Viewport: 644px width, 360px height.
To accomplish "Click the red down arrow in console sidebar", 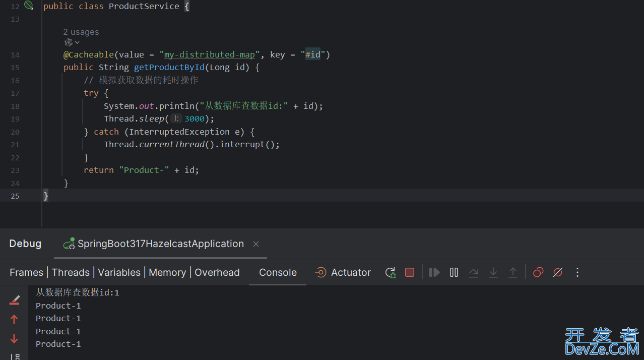I will (14, 339).
